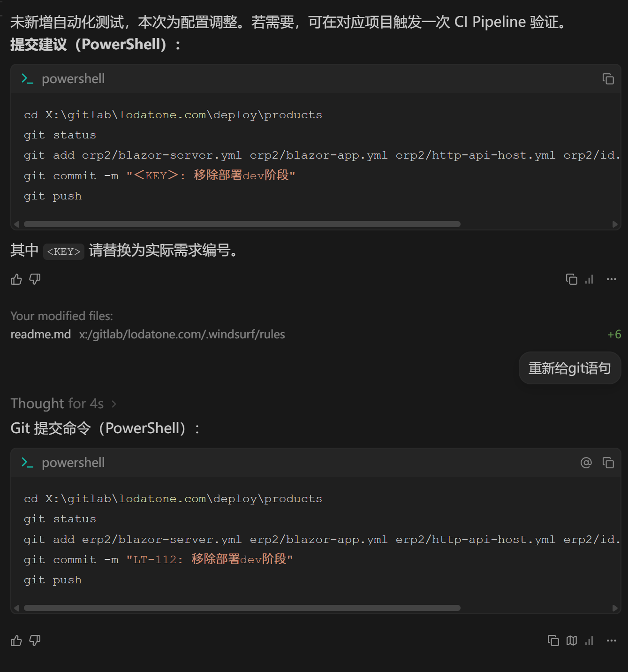
Task: Click bar chart icon under last response
Action: [x=589, y=641]
